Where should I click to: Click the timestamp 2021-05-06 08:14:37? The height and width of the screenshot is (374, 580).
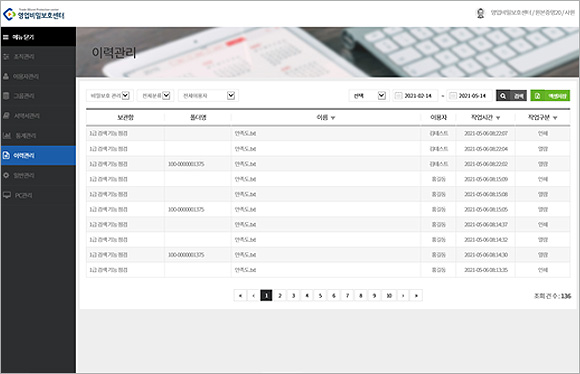click(486, 225)
